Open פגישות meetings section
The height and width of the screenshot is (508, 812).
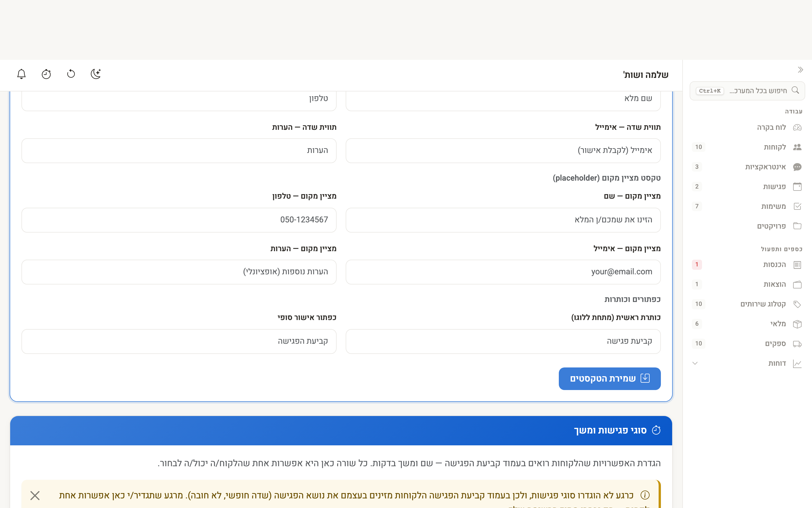pyautogui.click(x=747, y=187)
